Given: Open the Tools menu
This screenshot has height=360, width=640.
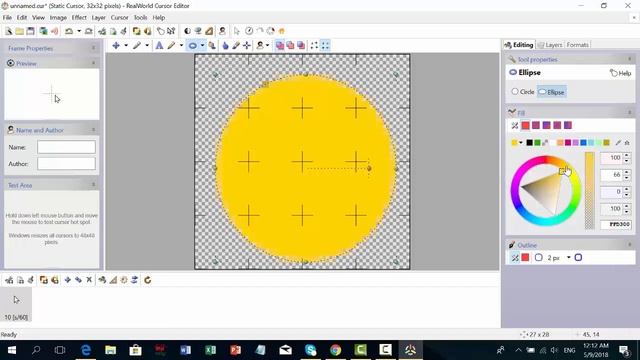Looking at the screenshot, I should (140, 18).
